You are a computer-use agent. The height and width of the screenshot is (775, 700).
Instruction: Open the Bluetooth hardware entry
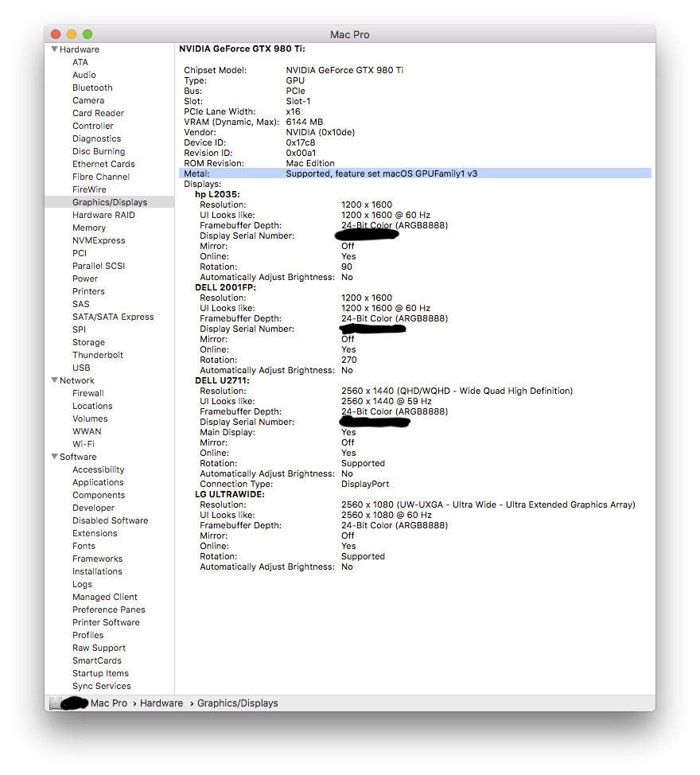(92, 88)
